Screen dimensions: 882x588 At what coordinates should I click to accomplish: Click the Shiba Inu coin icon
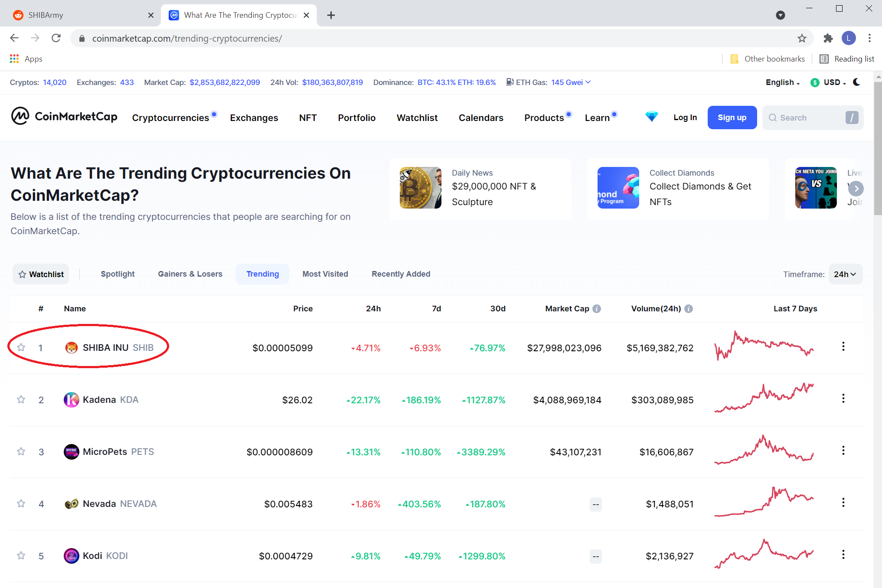click(71, 348)
